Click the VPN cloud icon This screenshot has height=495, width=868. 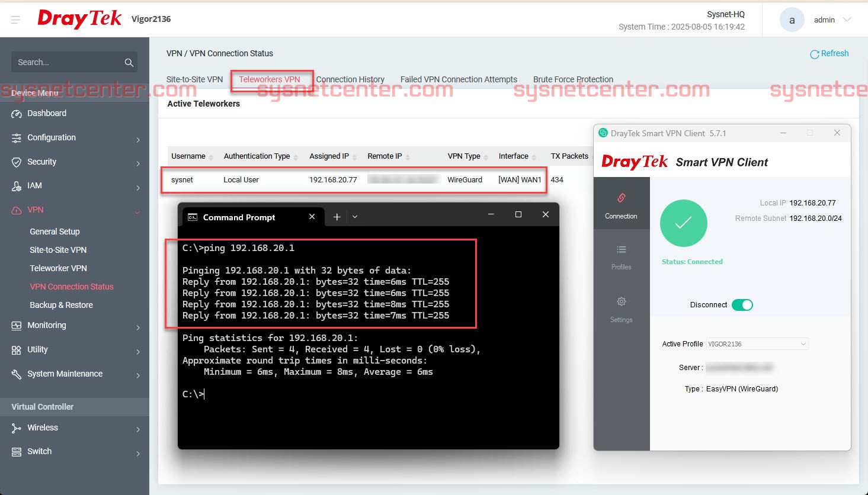[17, 210]
